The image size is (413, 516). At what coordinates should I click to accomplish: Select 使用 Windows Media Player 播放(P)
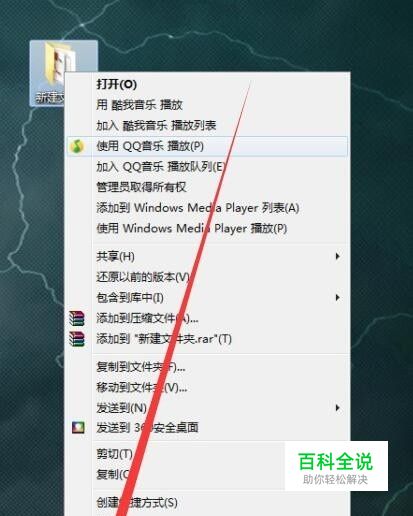[192, 229]
